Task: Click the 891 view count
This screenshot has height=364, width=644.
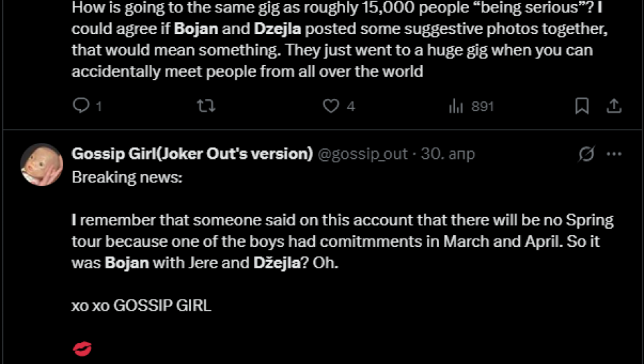Action: coord(483,107)
